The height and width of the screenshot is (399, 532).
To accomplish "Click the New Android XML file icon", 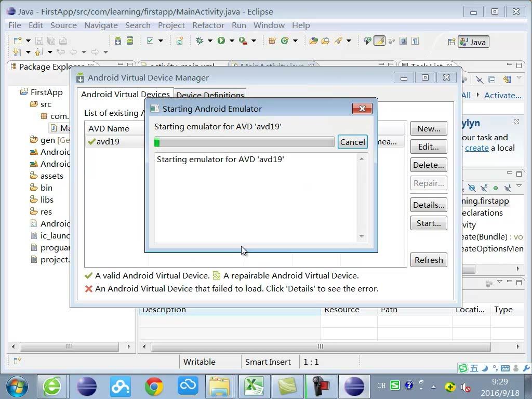I will (180, 41).
